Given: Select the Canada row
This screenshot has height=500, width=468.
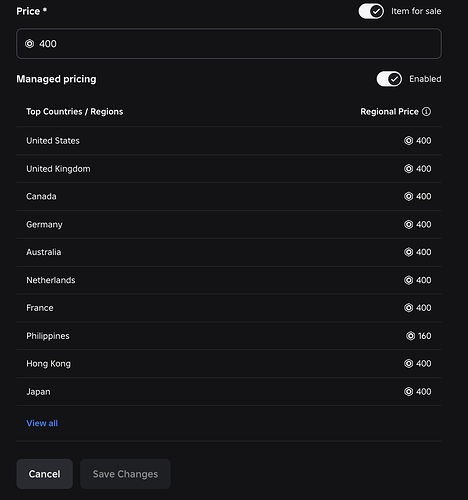Looking at the screenshot, I should pyautogui.click(x=229, y=196).
